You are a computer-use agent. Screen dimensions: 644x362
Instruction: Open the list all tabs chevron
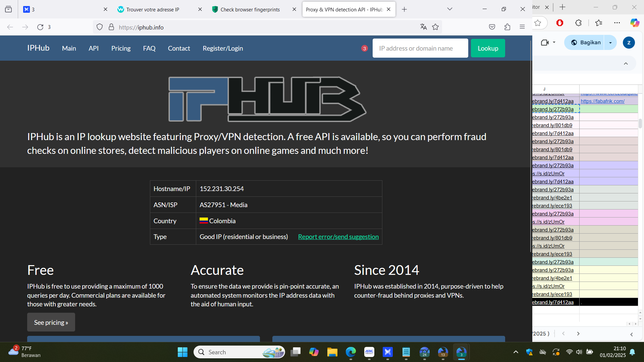[x=450, y=9]
